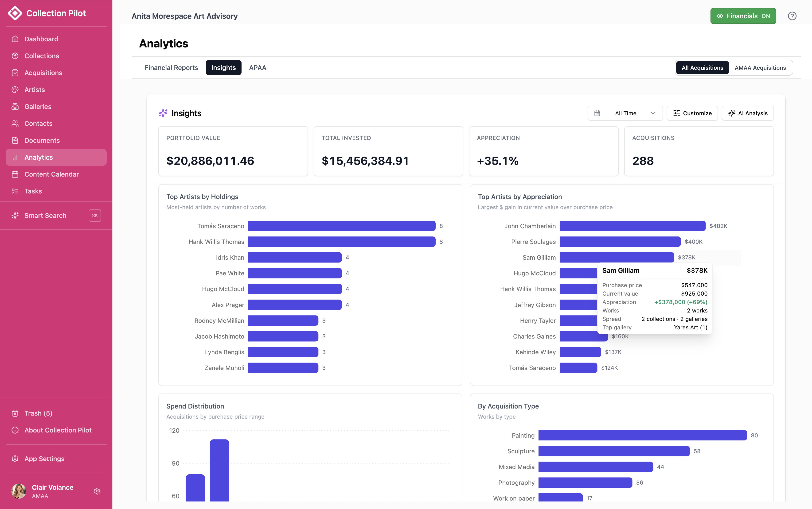Image resolution: width=812 pixels, height=509 pixels.
Task: Click the Tasks checklist icon
Action: point(15,191)
